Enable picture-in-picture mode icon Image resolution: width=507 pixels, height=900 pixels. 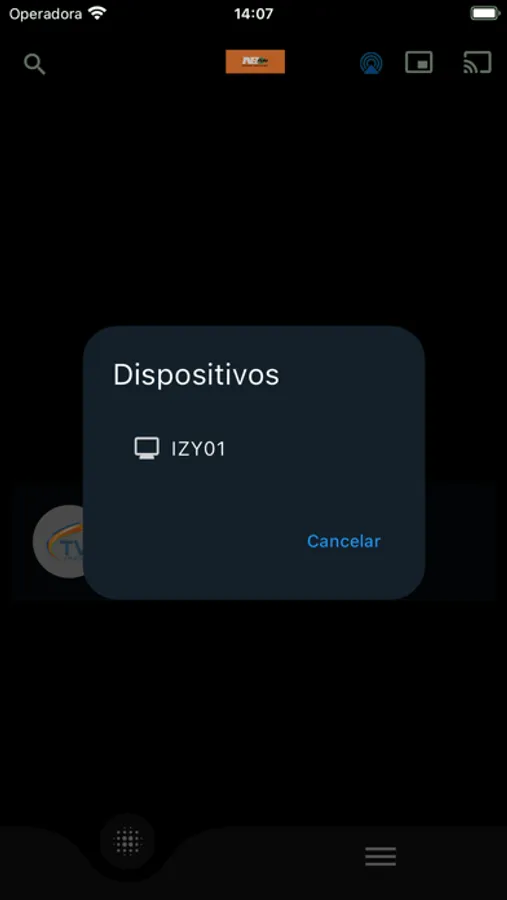(x=419, y=63)
